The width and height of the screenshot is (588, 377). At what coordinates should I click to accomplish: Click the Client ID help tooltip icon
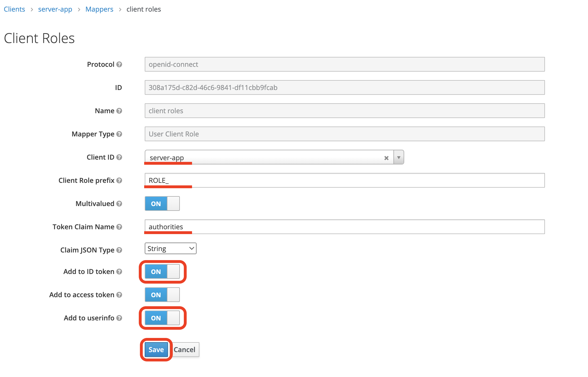click(119, 157)
